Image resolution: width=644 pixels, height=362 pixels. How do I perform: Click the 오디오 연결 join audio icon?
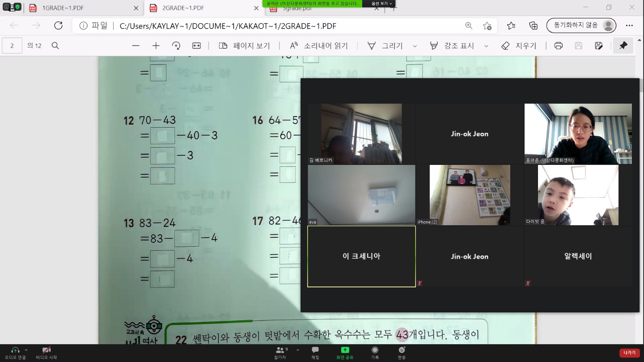[x=15, y=352]
